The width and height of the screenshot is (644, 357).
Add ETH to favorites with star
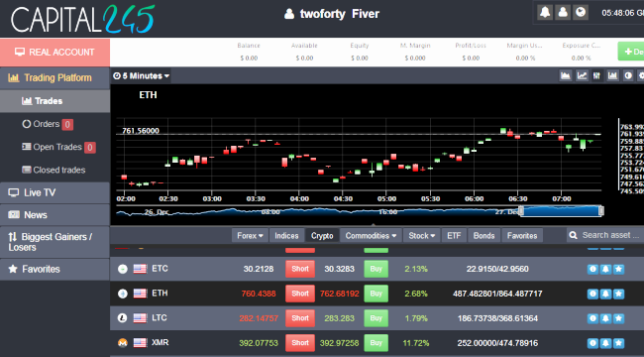pyautogui.click(x=619, y=294)
